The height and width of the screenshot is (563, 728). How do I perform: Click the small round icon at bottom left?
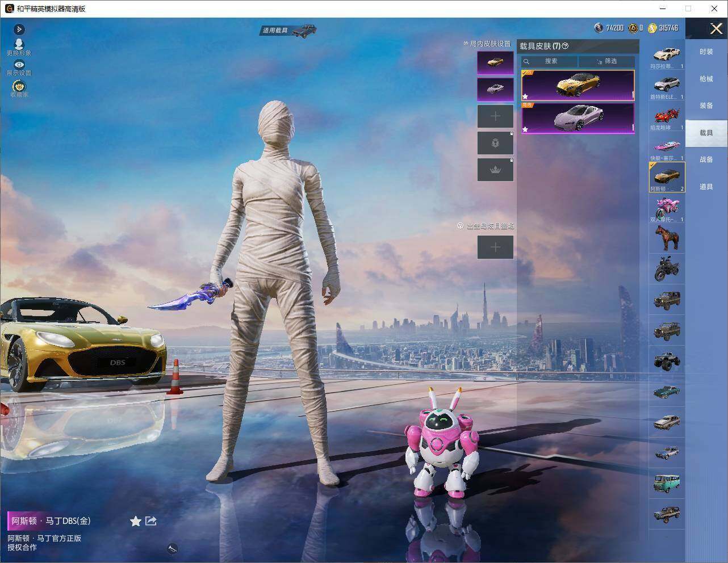(x=173, y=548)
